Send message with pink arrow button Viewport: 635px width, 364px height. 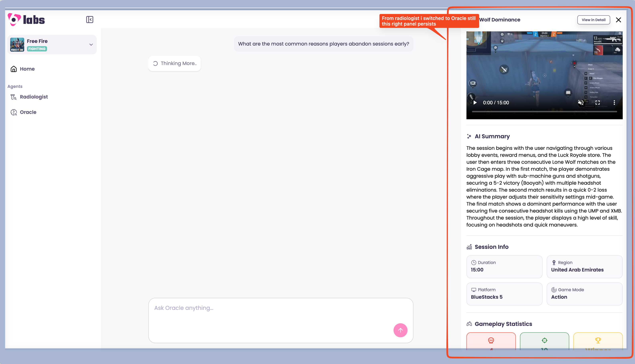coord(400,330)
